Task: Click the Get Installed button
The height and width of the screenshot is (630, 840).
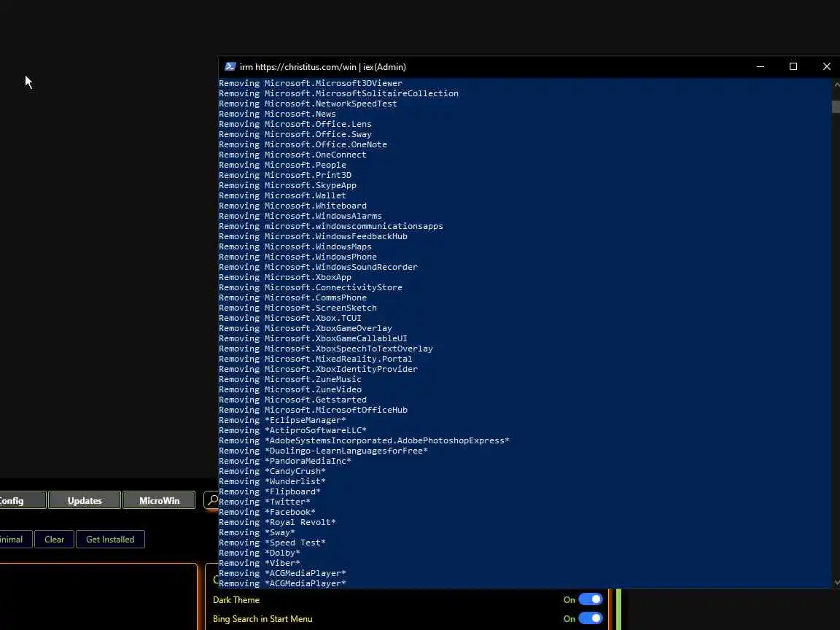Action: click(110, 540)
